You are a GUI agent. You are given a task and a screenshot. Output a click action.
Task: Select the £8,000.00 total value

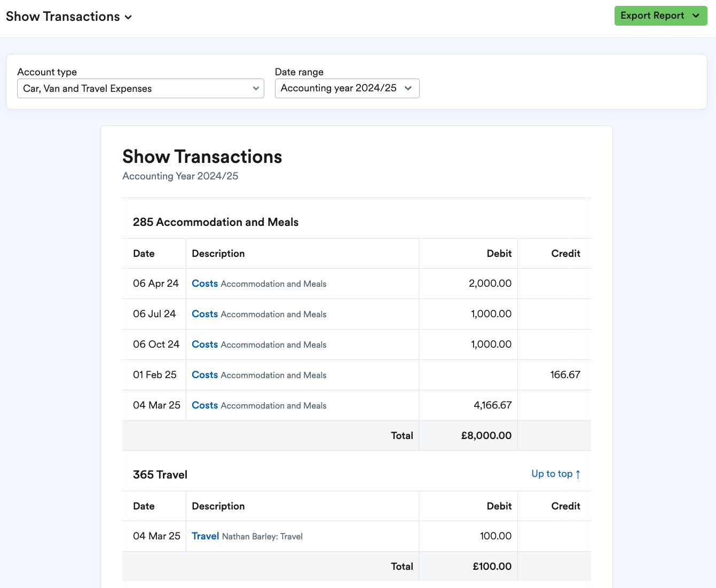[x=486, y=436]
